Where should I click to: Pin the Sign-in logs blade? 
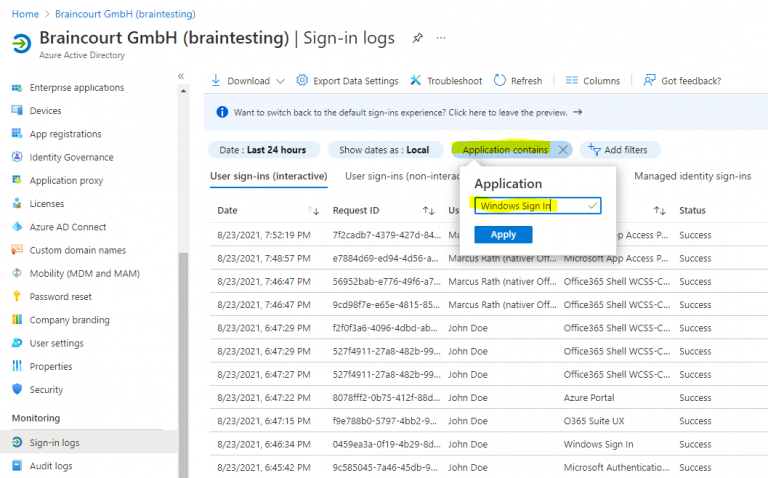tap(417, 38)
